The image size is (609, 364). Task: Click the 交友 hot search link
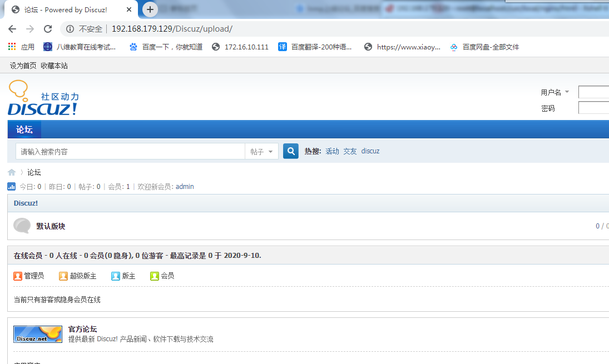click(350, 151)
